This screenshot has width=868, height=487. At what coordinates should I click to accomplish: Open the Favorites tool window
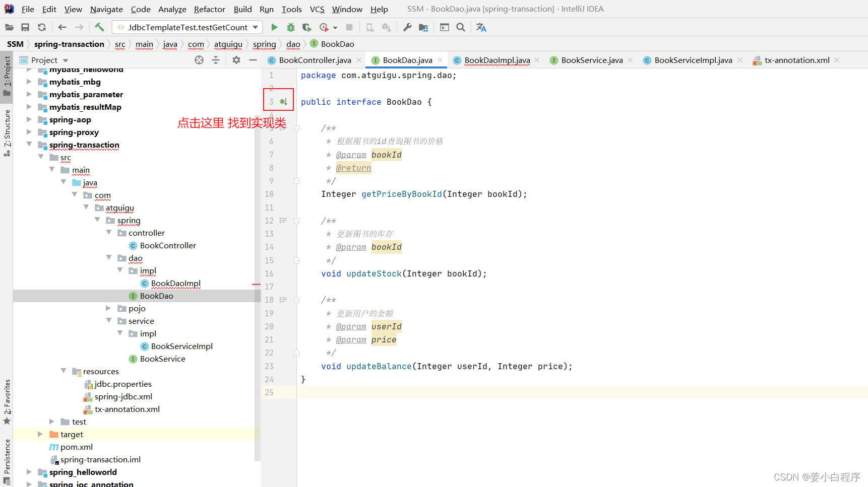[x=7, y=401]
